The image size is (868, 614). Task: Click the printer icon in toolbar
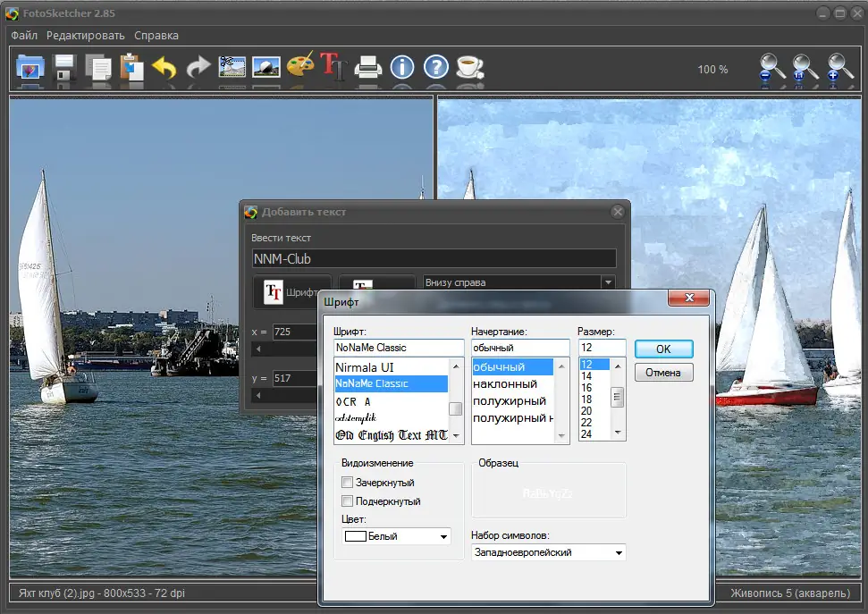[x=368, y=68]
